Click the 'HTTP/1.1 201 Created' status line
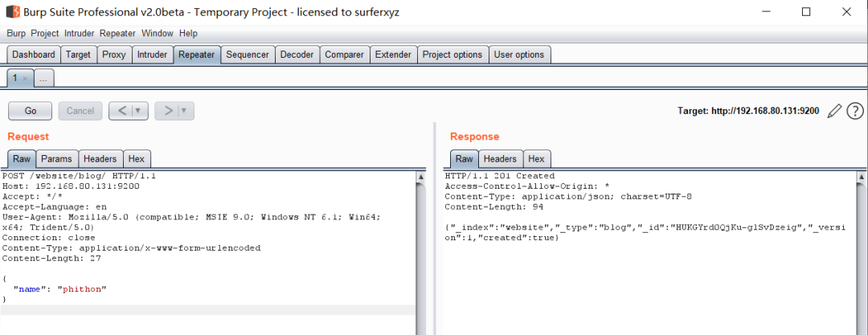 (x=500, y=175)
